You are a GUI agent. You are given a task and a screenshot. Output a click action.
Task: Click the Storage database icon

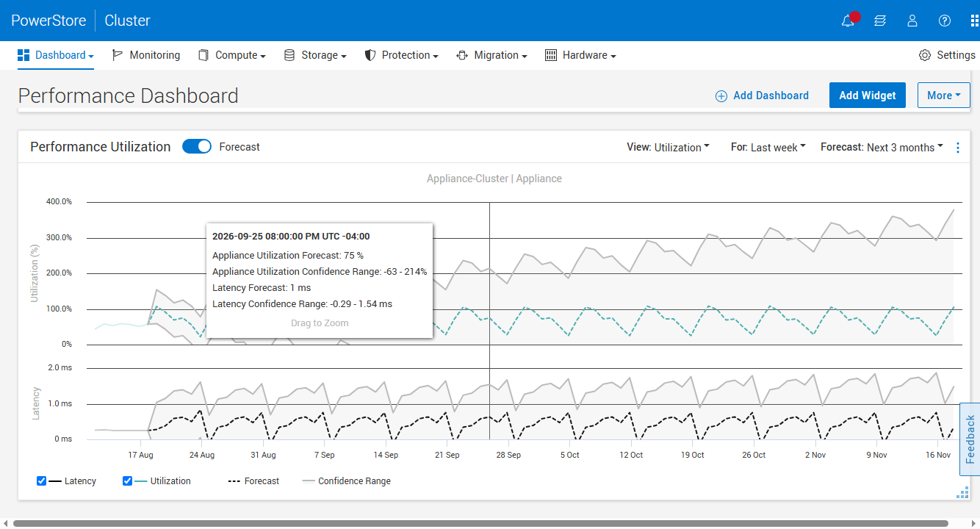[x=289, y=55]
